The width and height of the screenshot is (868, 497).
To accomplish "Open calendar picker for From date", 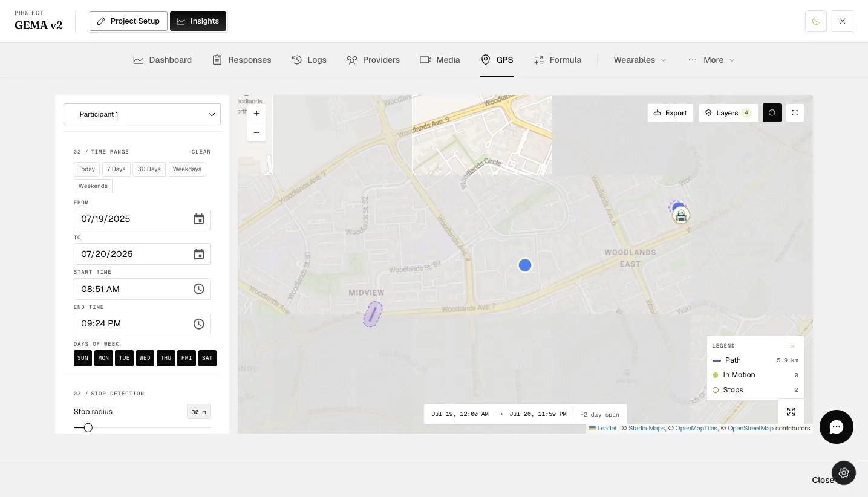I will click(198, 219).
